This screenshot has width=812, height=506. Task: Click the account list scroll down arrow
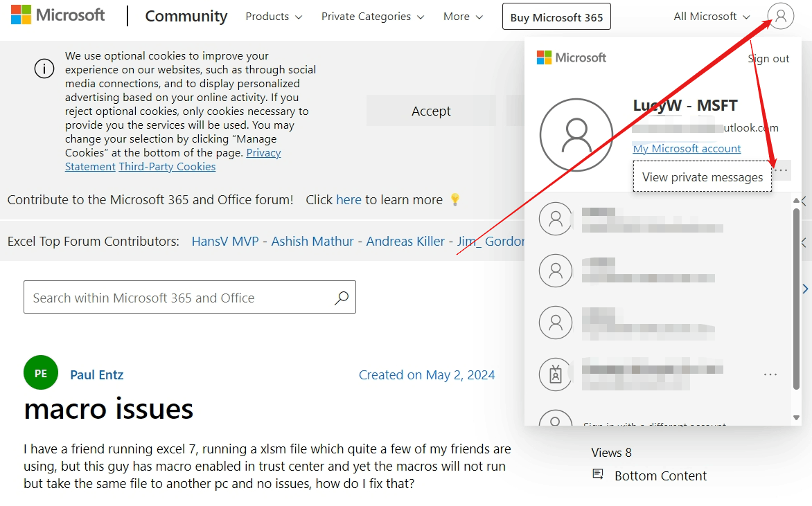click(796, 417)
